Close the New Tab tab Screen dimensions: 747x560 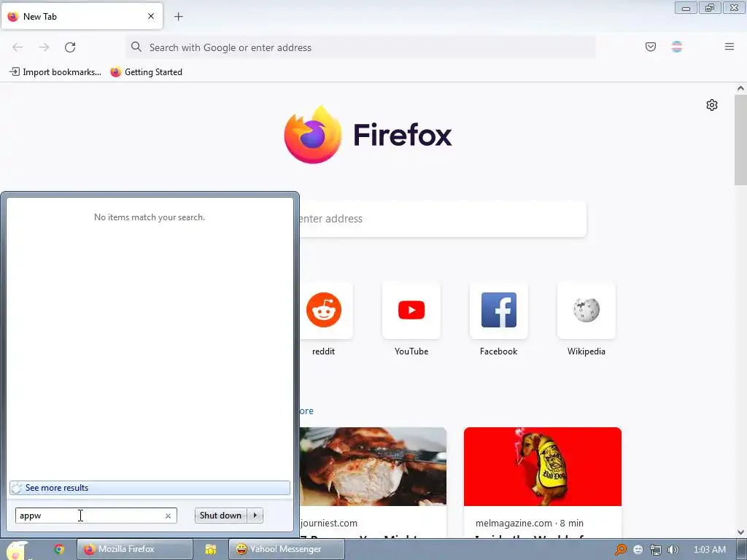click(151, 16)
